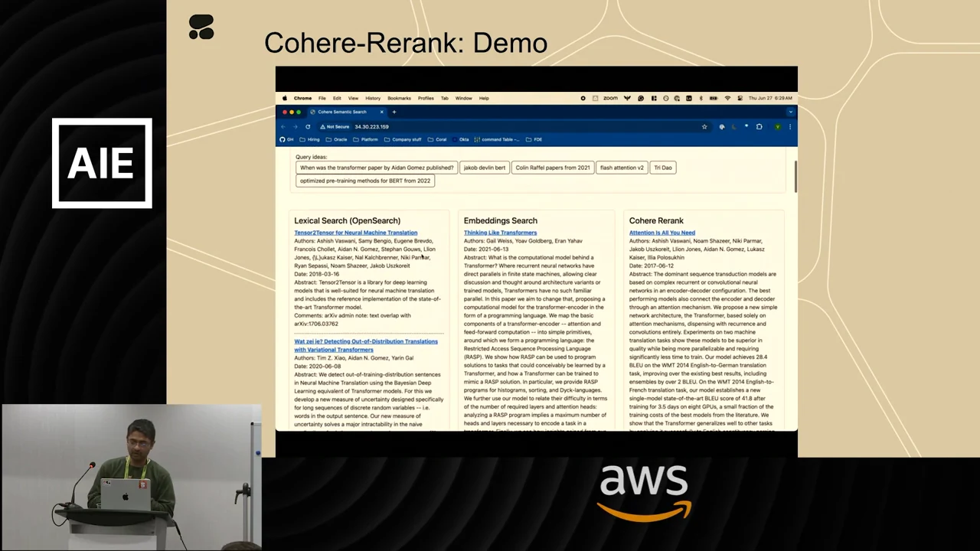Open the Chrome application menu
This screenshot has height=551, width=980.
pos(302,98)
